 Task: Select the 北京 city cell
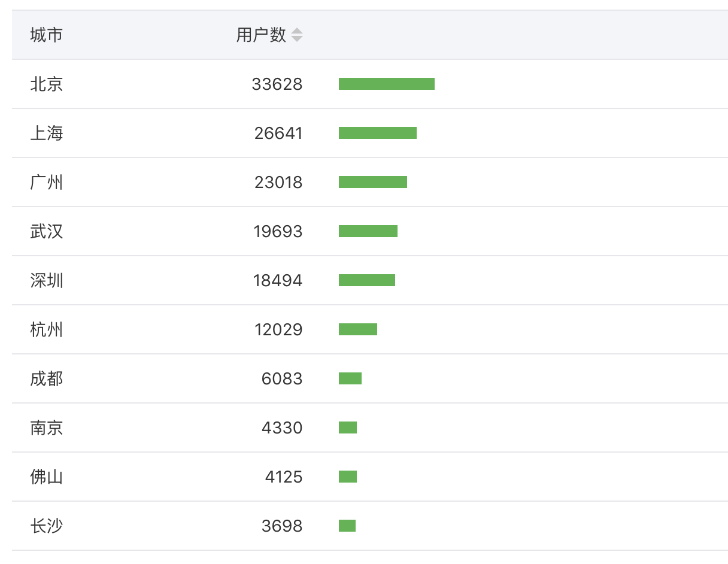pos(46,84)
